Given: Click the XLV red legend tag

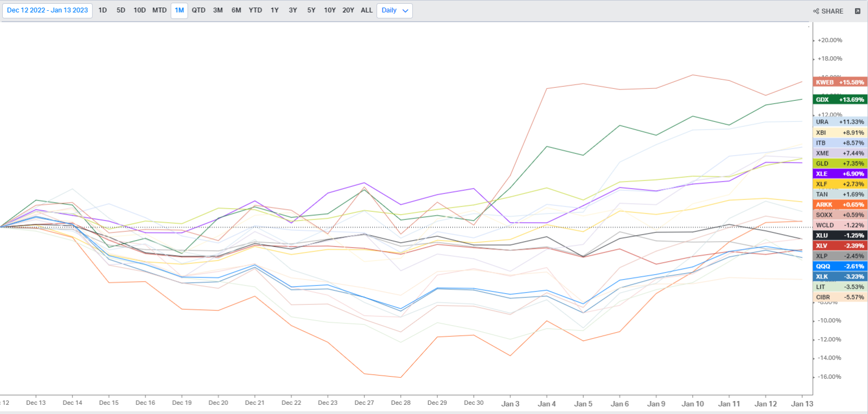Looking at the screenshot, I should (x=840, y=246).
